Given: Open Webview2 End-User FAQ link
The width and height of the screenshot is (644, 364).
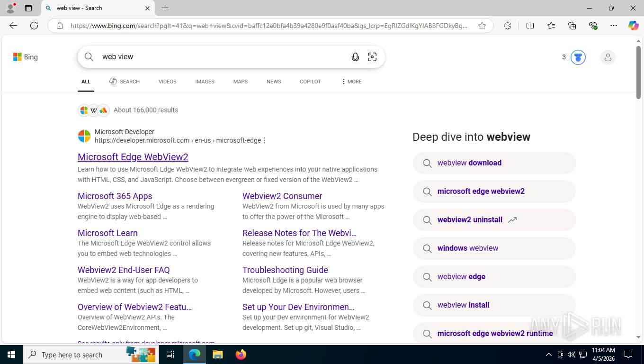Looking at the screenshot, I should click(124, 270).
